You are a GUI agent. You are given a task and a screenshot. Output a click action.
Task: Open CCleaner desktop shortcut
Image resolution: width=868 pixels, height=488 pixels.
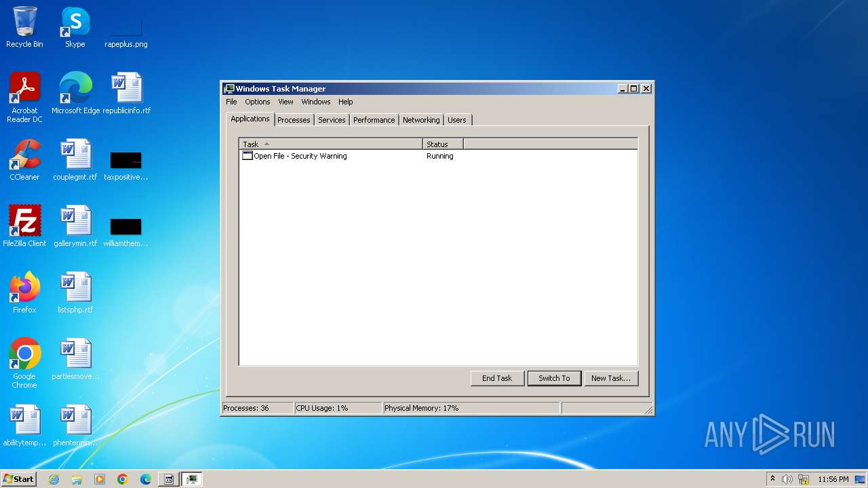point(24,160)
